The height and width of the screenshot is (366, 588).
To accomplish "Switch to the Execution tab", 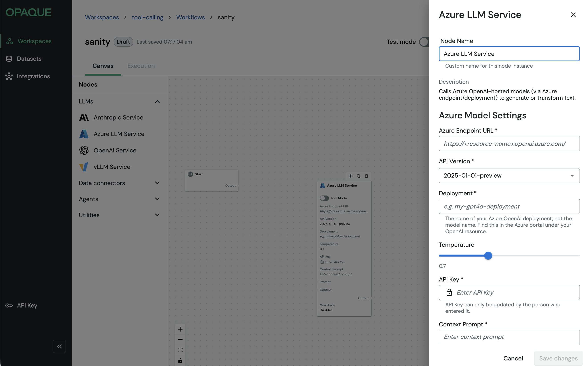I will point(141,66).
